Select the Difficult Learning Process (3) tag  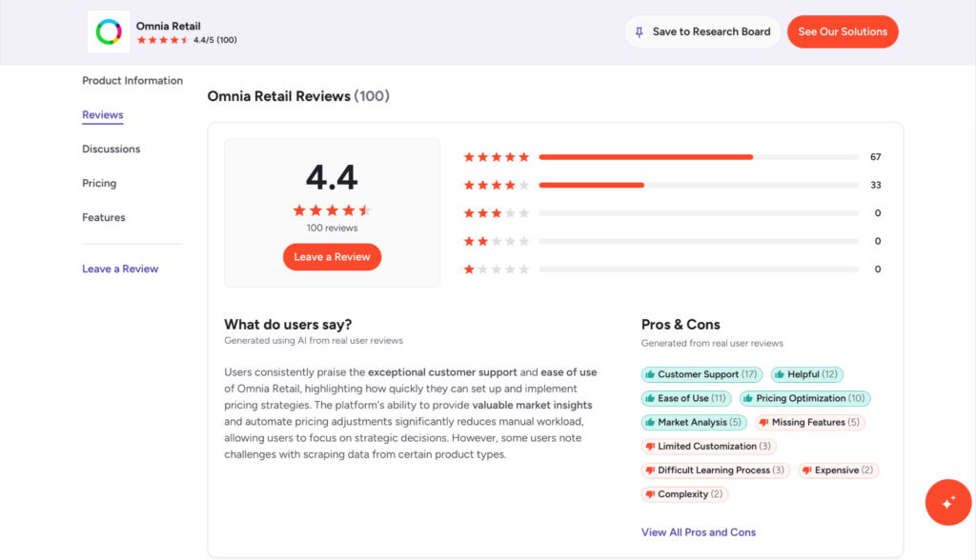[715, 470]
